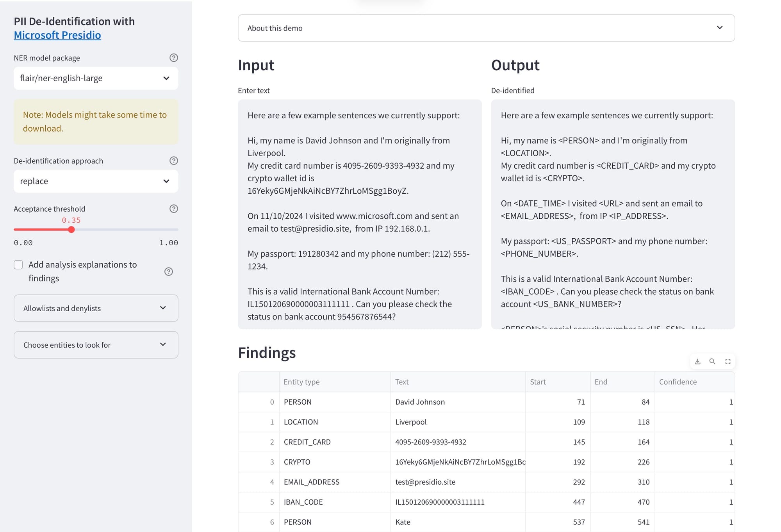Expand Findings table to fullscreen
The image size is (781, 532).
728,361
